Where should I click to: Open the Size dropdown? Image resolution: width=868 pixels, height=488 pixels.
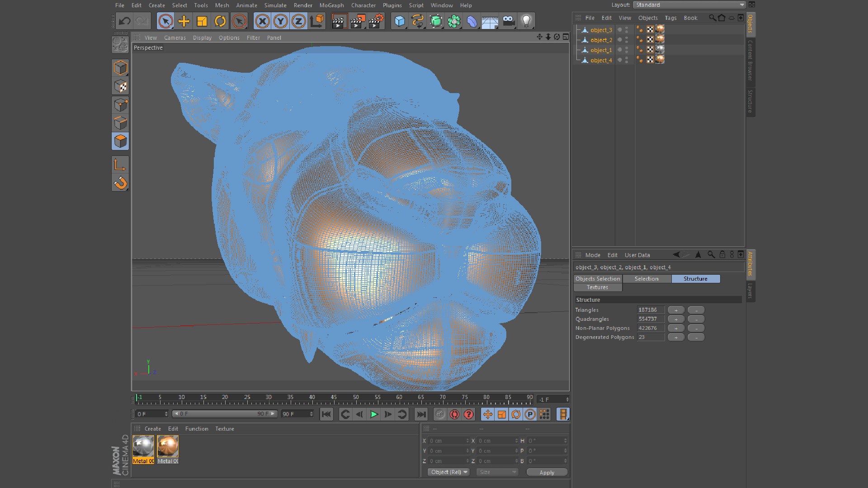(497, 472)
